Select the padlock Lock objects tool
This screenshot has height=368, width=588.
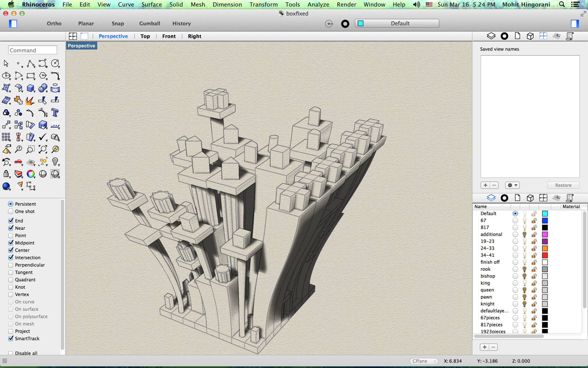pos(6,174)
